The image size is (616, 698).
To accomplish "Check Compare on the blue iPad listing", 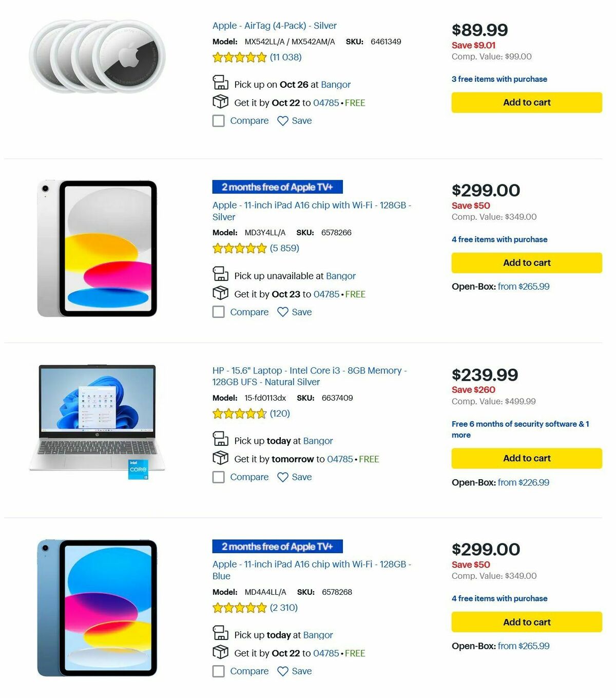I will pos(218,671).
